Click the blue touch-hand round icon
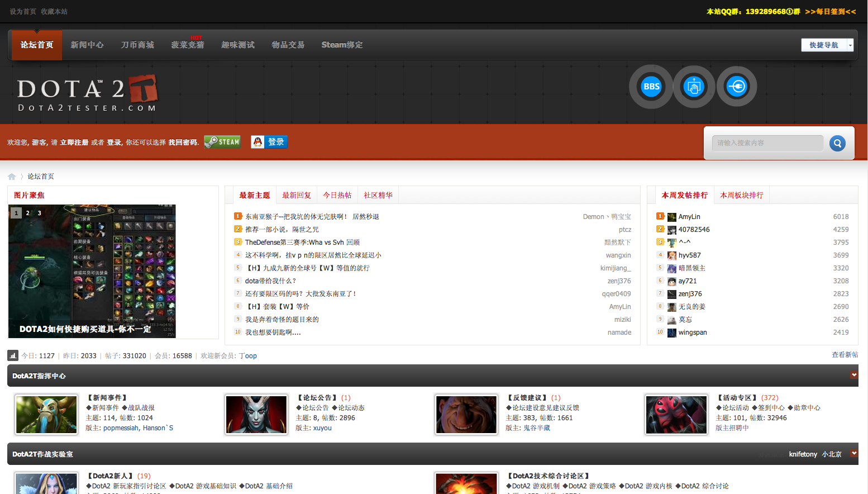The width and height of the screenshot is (868, 494). pos(694,87)
